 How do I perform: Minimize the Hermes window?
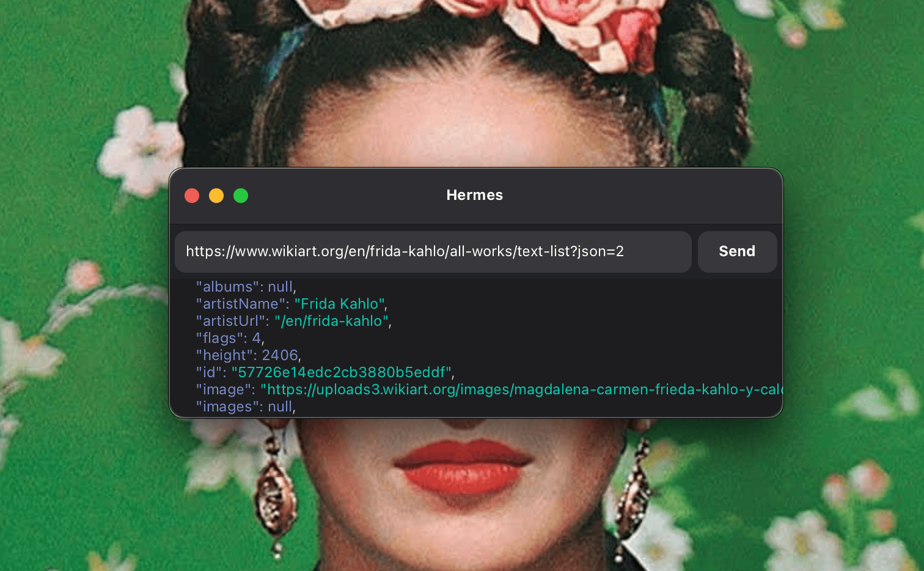[216, 196]
